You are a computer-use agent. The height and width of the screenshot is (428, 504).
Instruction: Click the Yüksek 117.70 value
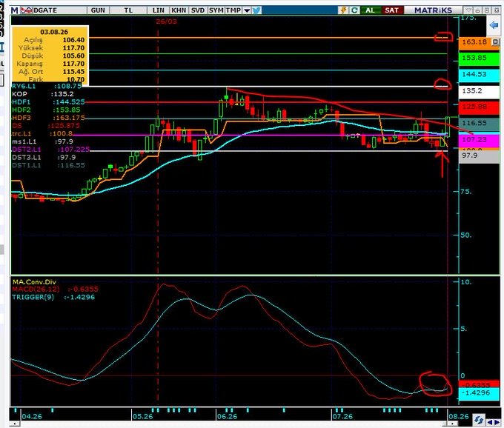click(x=73, y=48)
